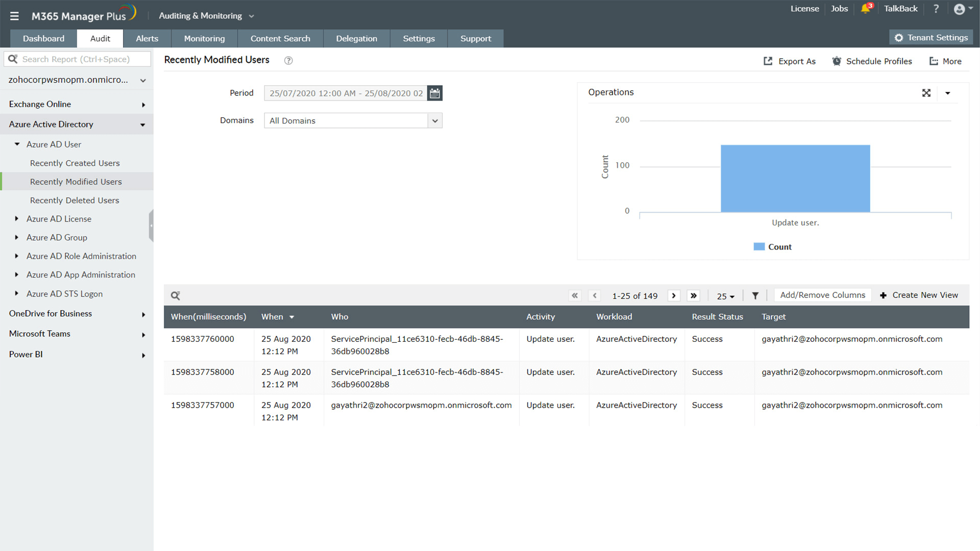Open the rows-per-page 25 dropdown
Image resolution: width=980 pixels, height=551 pixels.
coord(725,296)
